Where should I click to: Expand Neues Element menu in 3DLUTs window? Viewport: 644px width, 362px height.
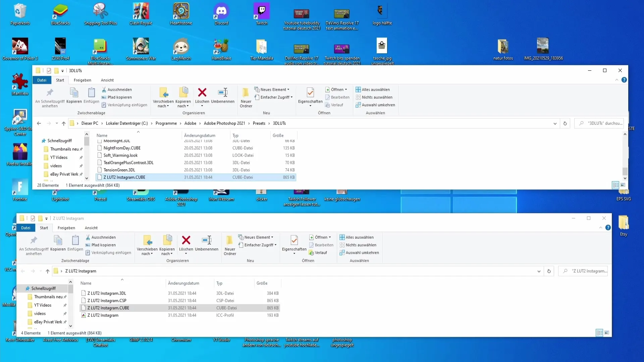pyautogui.click(x=272, y=89)
